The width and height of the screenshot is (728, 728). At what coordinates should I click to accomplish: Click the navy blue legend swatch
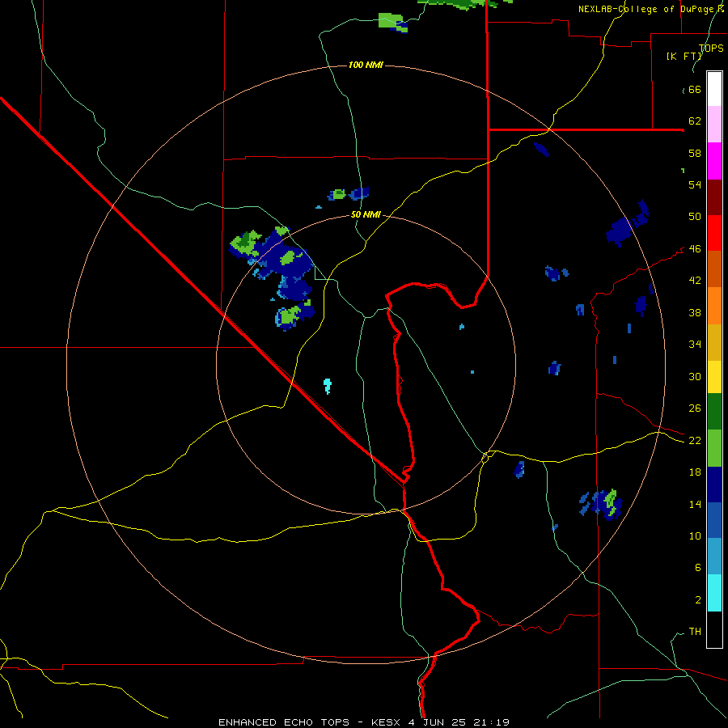(714, 485)
